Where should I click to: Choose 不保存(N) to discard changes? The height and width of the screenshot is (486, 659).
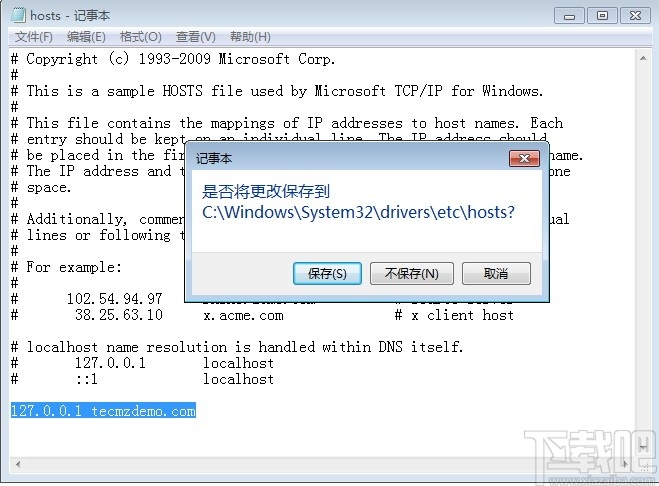click(411, 274)
